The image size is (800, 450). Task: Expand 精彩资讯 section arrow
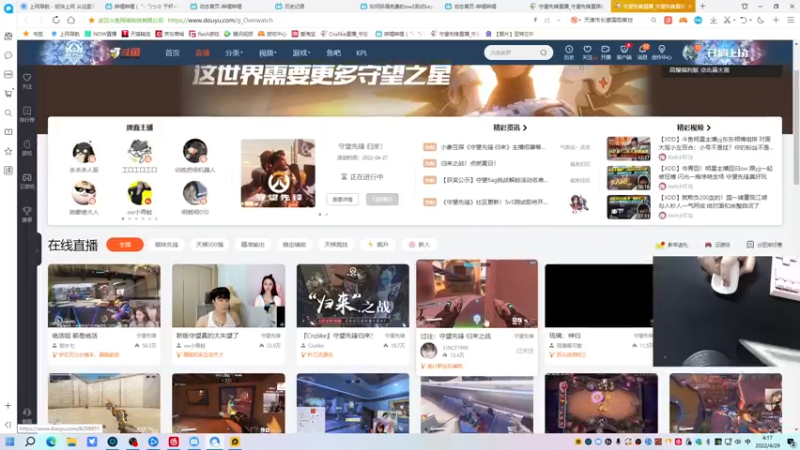point(525,128)
